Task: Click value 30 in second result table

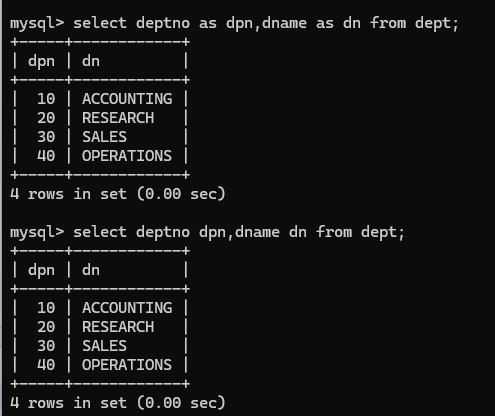Action: tap(46, 346)
